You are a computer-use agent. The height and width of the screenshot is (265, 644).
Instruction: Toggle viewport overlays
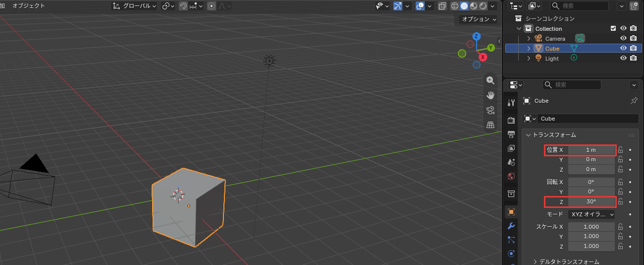click(420, 6)
